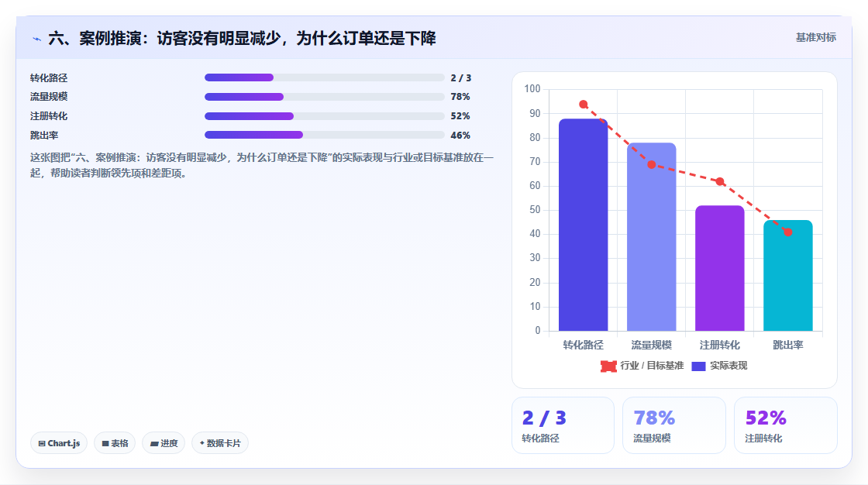Click the section title 六、案例推演 heading
The height and width of the screenshot is (485, 868).
point(242,38)
